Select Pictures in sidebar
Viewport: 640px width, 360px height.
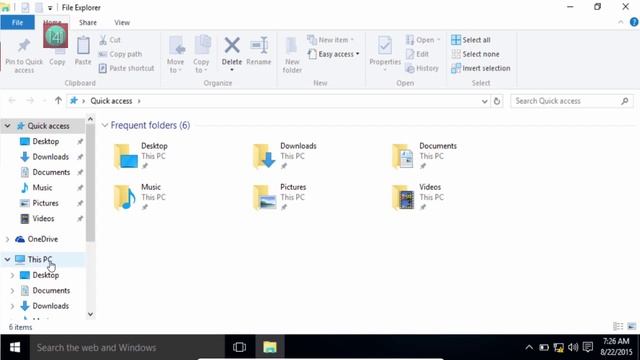click(45, 203)
